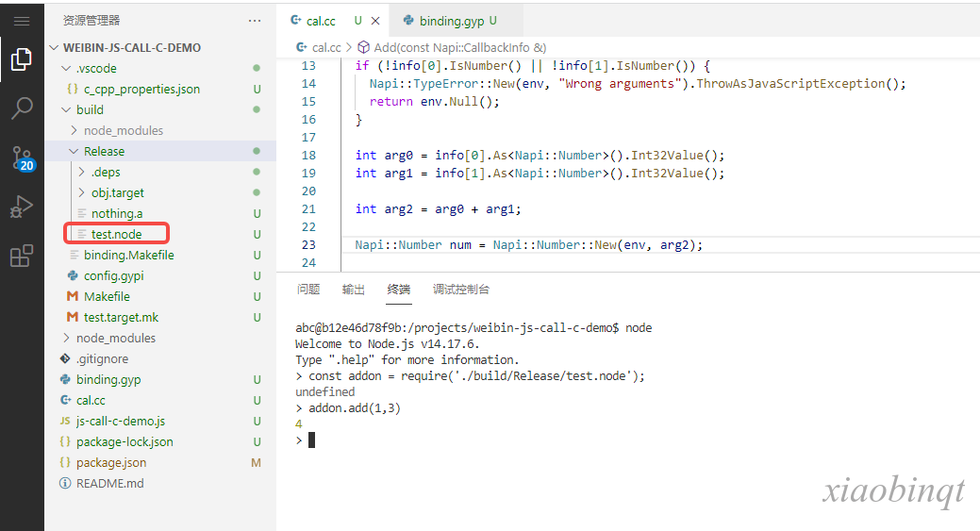Collapse the Release folder
980x531 pixels.
[74, 151]
